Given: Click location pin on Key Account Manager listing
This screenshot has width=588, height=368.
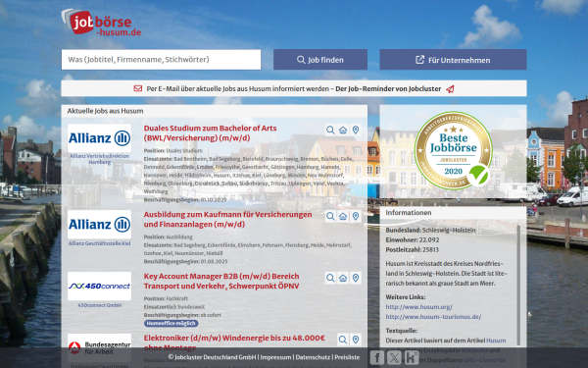Looking at the screenshot, I should 356,278.
